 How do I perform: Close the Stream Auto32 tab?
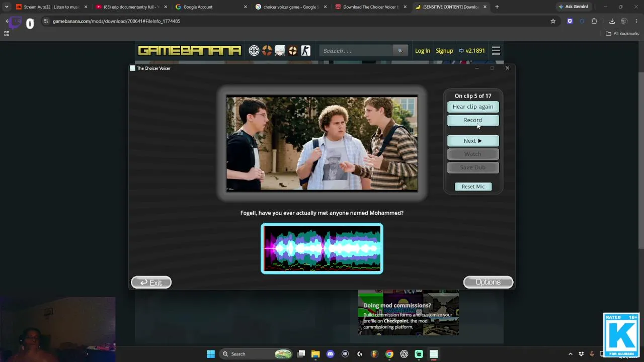point(86,7)
